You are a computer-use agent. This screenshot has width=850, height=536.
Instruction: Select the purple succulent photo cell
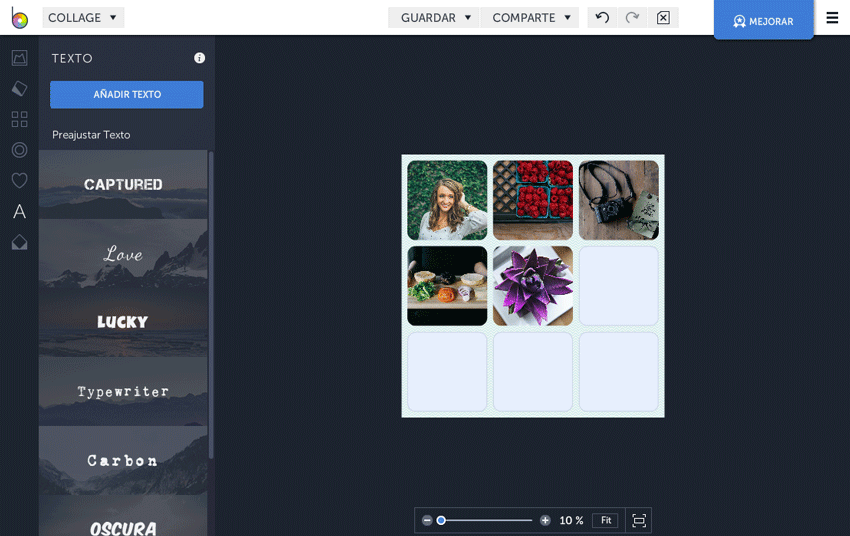(533, 286)
